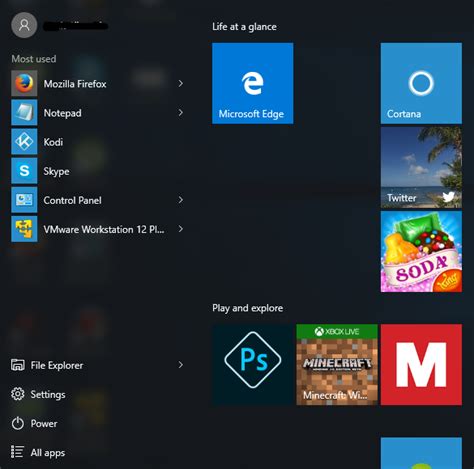The width and height of the screenshot is (474, 469).
Task: Expand Mozilla Firefox jump list arrow
Action: (x=181, y=83)
